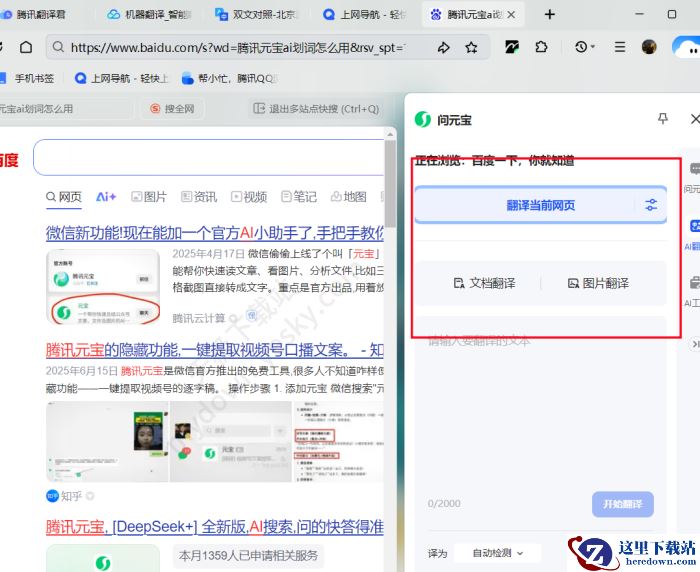The image size is (700, 572).
Task: Select the 资讯 search tab
Action: pos(199,196)
